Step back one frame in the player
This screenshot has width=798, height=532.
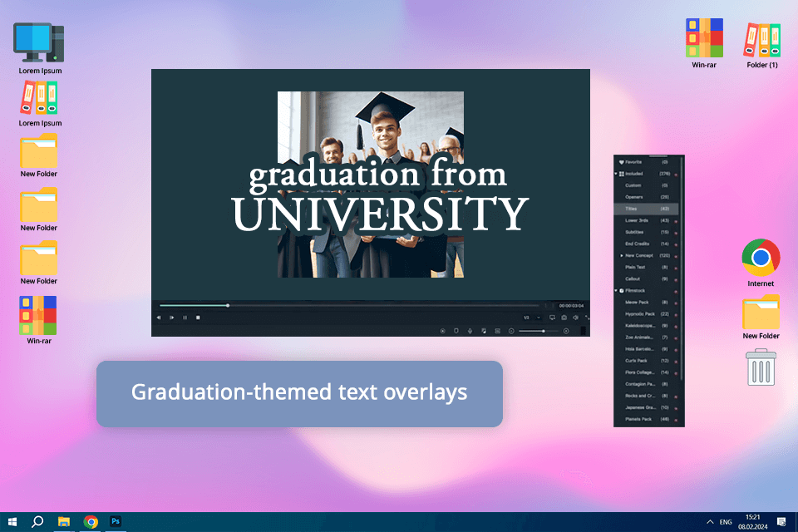[x=159, y=318]
